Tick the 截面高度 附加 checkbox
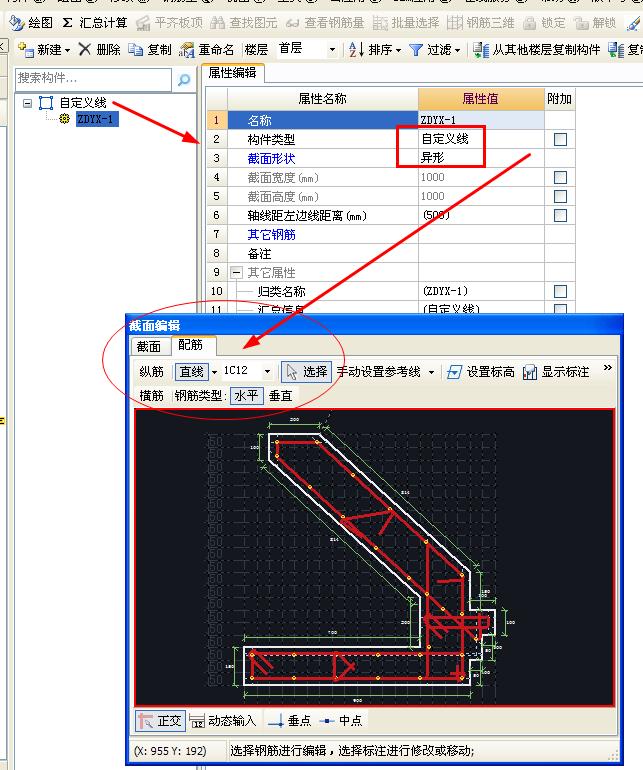The image size is (643, 770). (560, 196)
